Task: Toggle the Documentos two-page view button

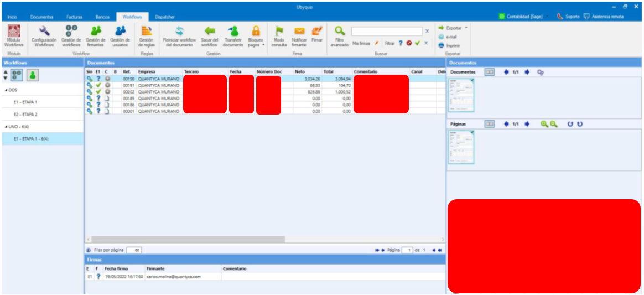Action: click(x=489, y=72)
